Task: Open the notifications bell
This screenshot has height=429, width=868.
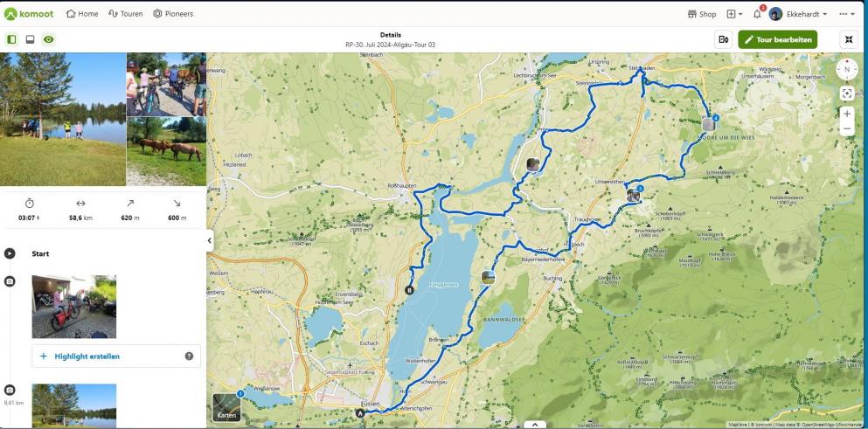Action: [x=757, y=14]
